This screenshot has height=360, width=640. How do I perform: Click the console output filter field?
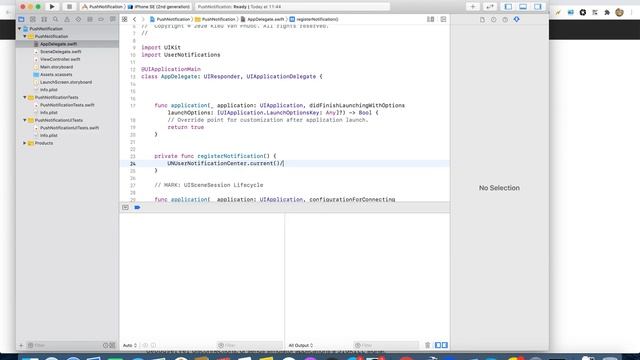tap(386, 345)
